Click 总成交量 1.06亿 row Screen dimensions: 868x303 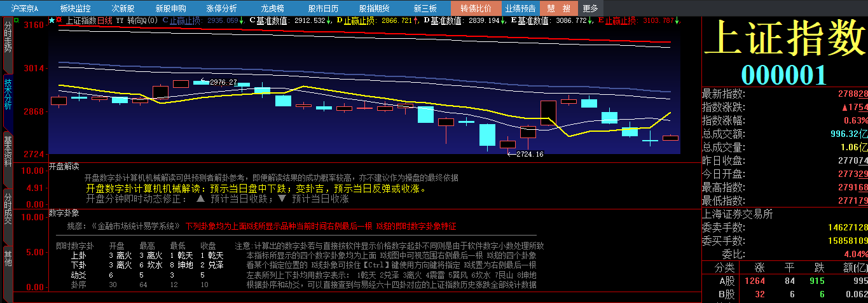coord(785,147)
